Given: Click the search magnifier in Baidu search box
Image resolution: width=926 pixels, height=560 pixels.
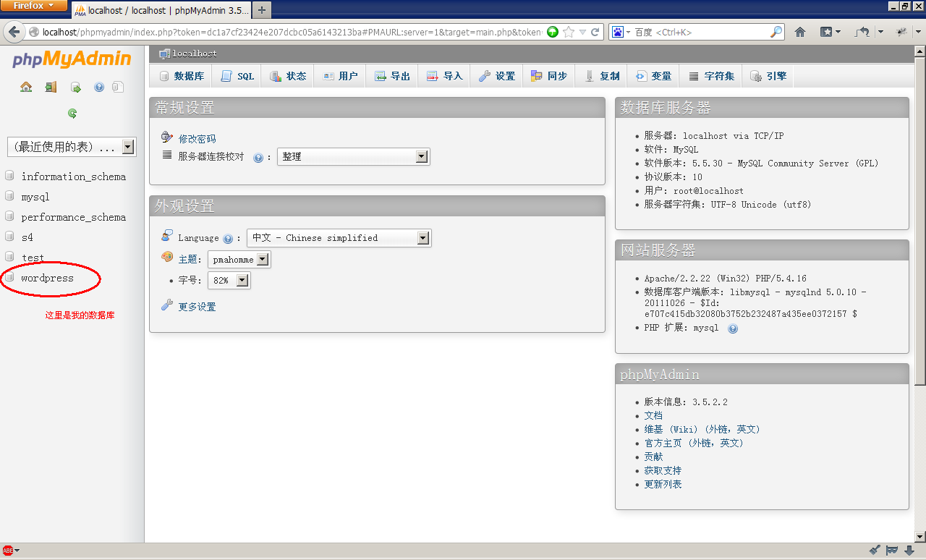Looking at the screenshot, I should tap(776, 32).
